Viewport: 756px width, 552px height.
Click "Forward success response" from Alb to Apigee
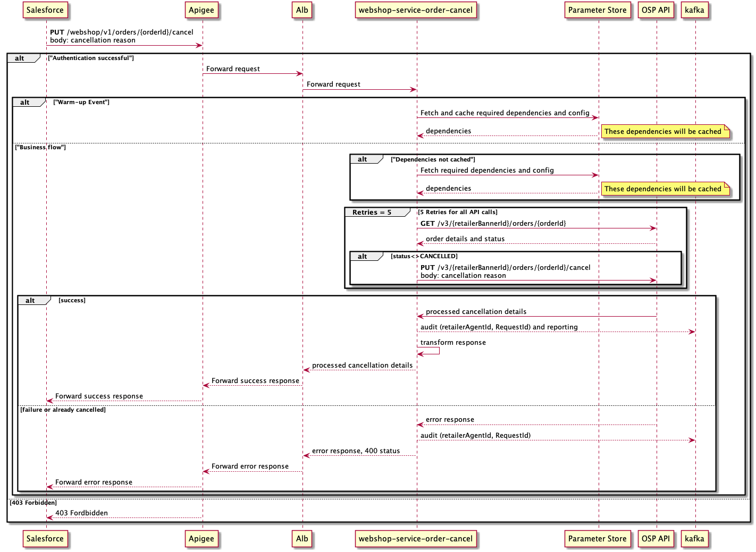point(256,381)
